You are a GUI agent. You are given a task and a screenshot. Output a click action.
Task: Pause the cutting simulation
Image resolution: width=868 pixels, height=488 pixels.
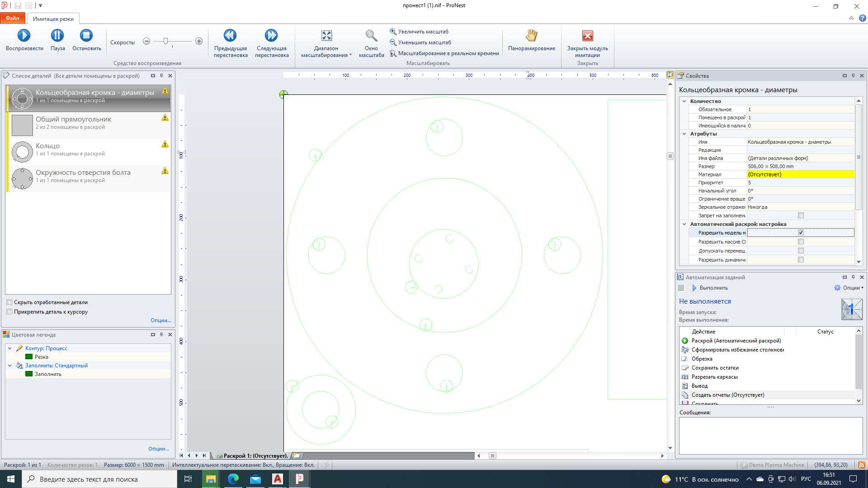[57, 36]
